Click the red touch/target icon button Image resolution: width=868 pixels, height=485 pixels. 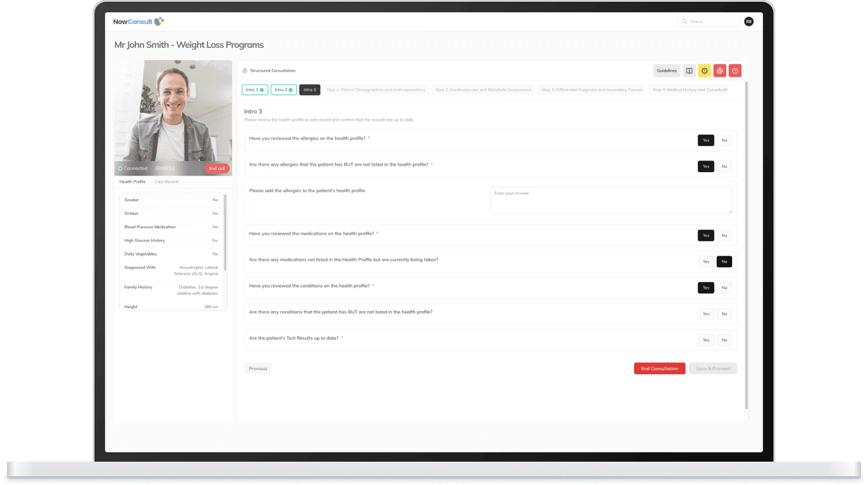click(720, 71)
